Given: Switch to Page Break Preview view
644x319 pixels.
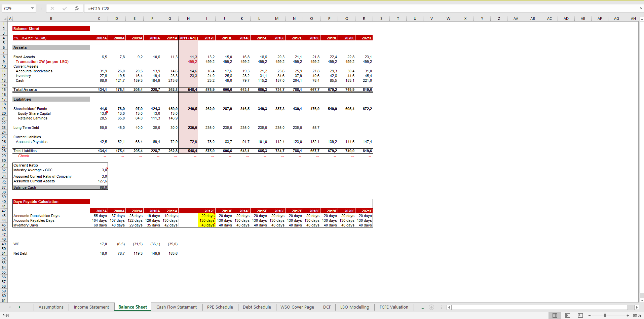Looking at the screenshot, I should (580, 315).
